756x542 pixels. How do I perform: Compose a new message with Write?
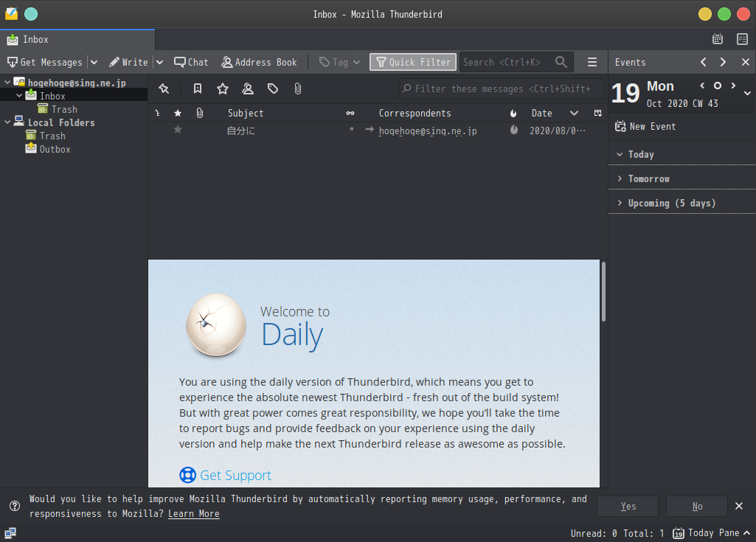tap(128, 62)
